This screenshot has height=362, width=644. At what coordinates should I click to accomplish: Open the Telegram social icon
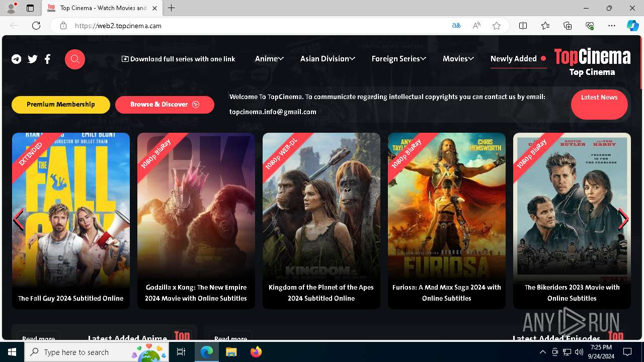pyautogui.click(x=17, y=59)
